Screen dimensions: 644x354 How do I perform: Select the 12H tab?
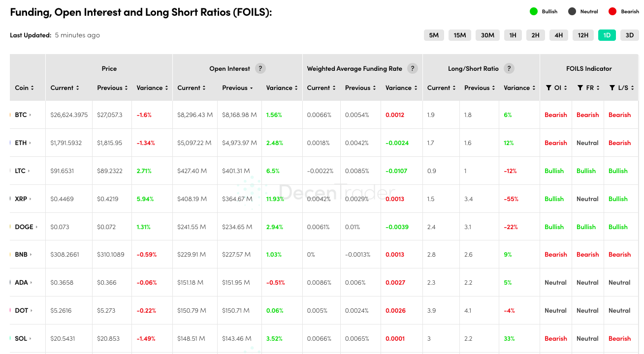583,35
